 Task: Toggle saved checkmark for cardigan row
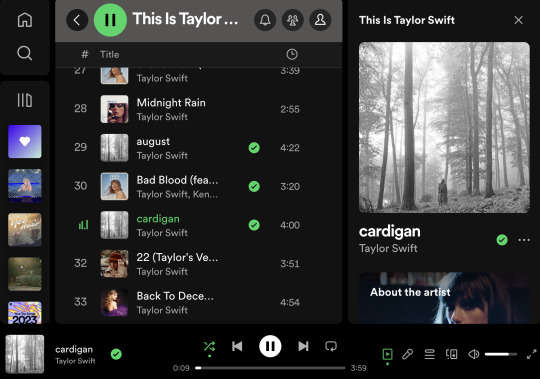(x=254, y=225)
